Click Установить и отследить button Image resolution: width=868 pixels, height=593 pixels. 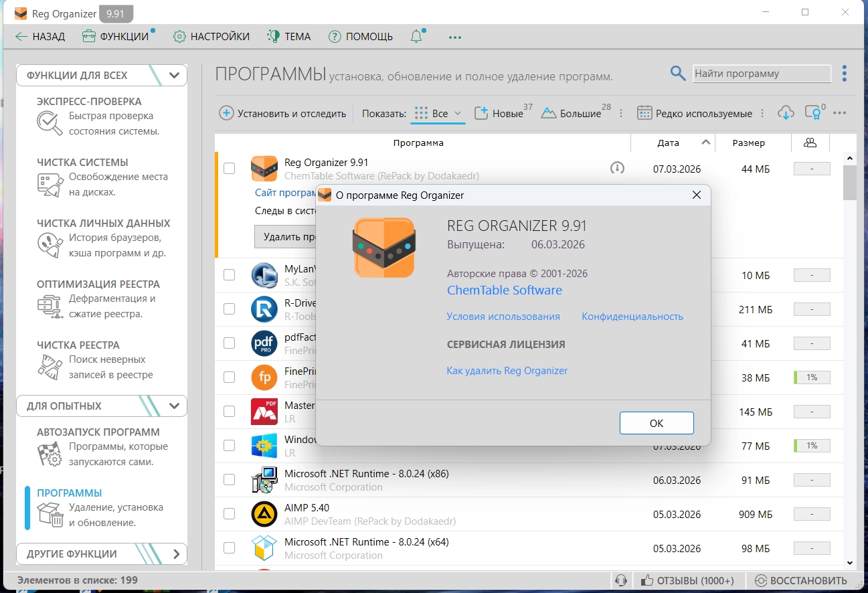pyautogui.click(x=283, y=113)
